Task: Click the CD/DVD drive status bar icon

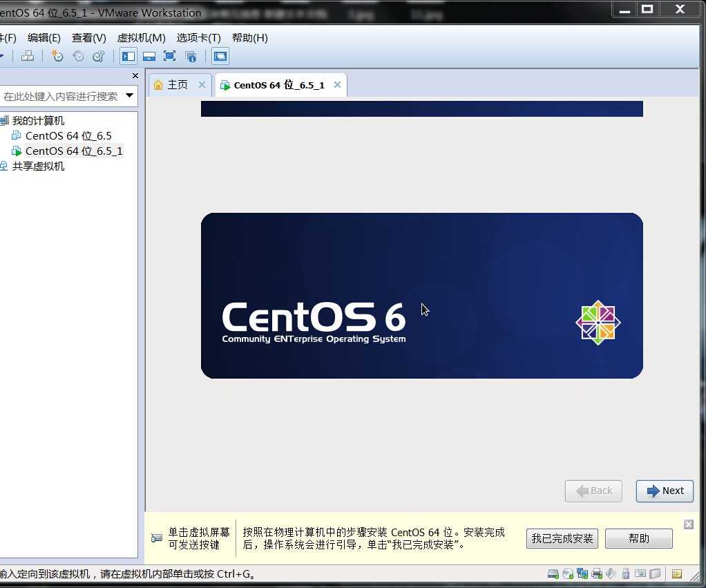Action: click(568, 573)
